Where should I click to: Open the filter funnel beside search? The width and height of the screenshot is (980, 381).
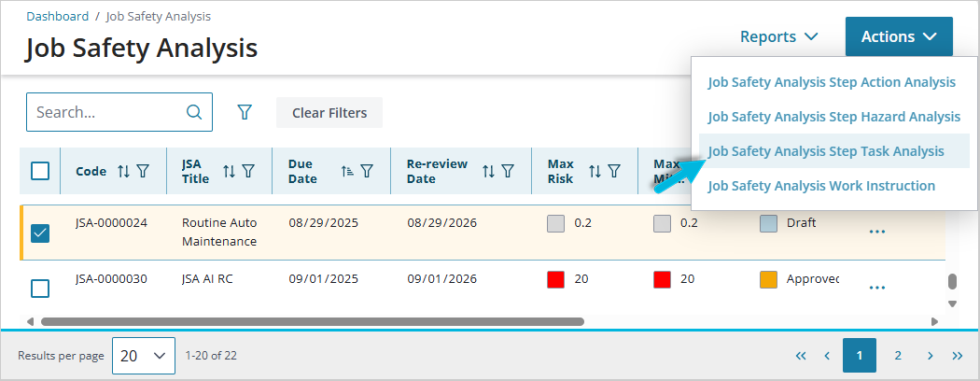click(245, 112)
